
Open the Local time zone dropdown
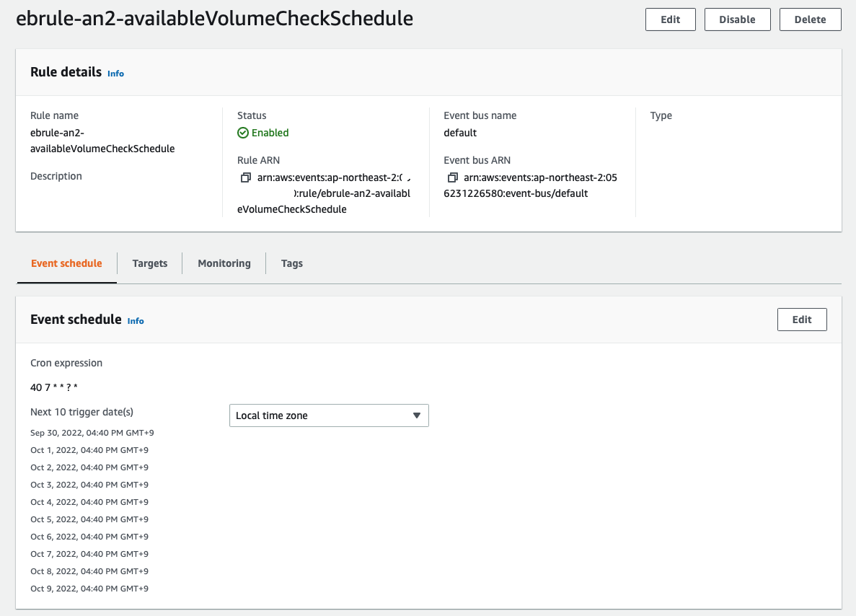point(329,415)
